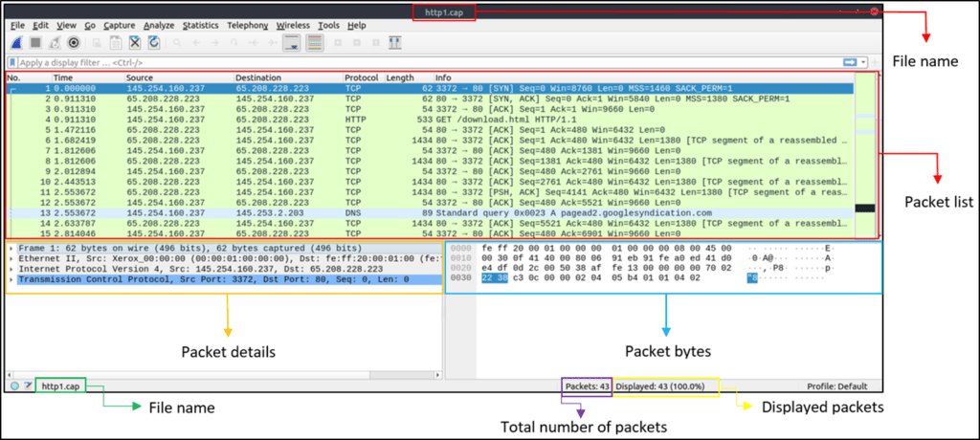Start capturing packets with shark fin icon
Screen dimensions: 980x440
pyautogui.click(x=17, y=43)
